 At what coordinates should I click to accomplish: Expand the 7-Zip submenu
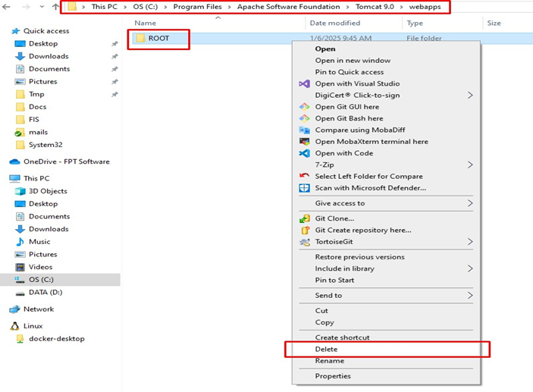click(x=470, y=165)
